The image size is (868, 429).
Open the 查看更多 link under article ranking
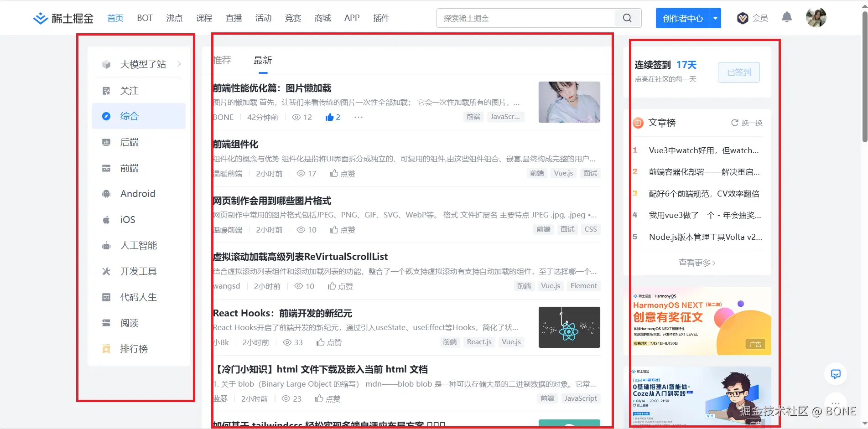click(x=696, y=263)
